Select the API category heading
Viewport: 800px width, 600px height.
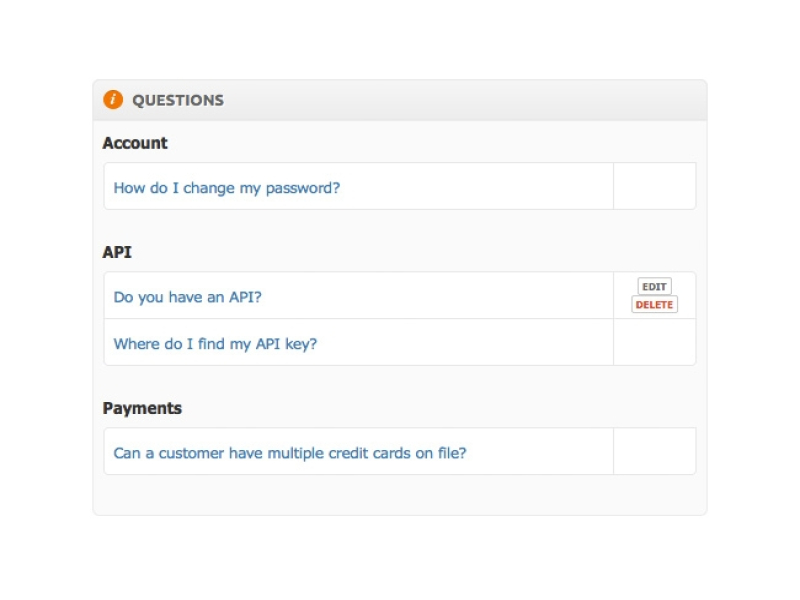[117, 252]
